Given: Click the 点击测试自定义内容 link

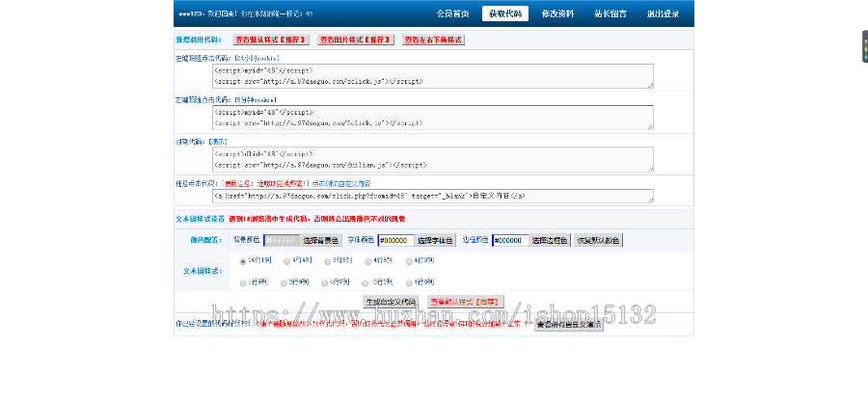Looking at the screenshot, I should pos(341,183).
